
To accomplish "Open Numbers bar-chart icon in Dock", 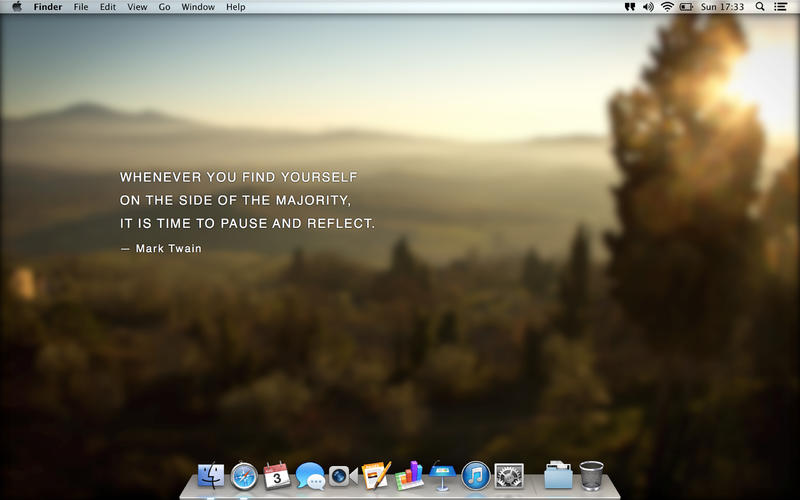I will (x=409, y=476).
